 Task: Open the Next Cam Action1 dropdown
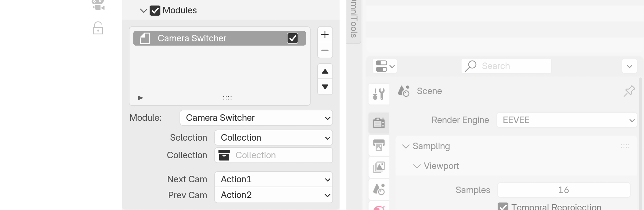pos(274,179)
